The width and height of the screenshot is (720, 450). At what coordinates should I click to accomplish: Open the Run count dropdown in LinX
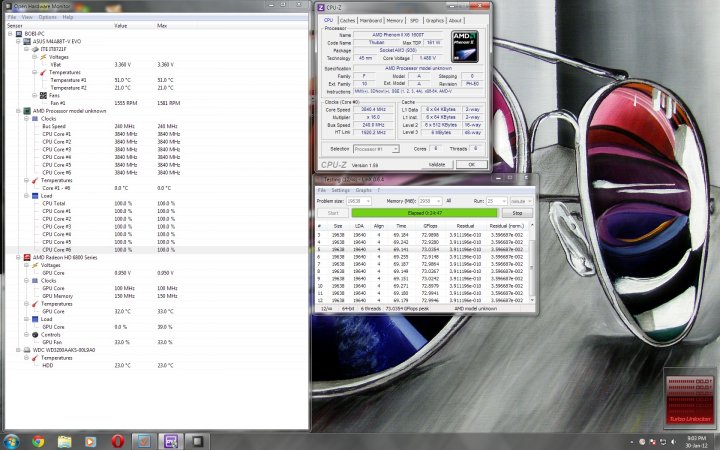pos(497,201)
